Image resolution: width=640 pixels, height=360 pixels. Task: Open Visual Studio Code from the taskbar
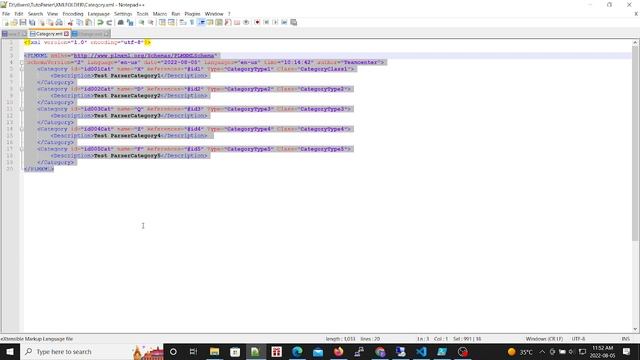(421, 352)
